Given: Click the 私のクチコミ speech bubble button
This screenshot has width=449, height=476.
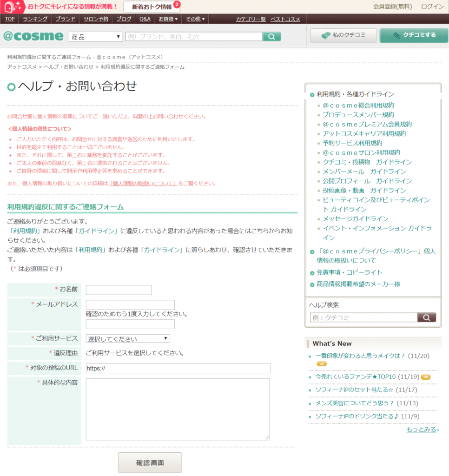Looking at the screenshot, I should pyautogui.click(x=343, y=35).
